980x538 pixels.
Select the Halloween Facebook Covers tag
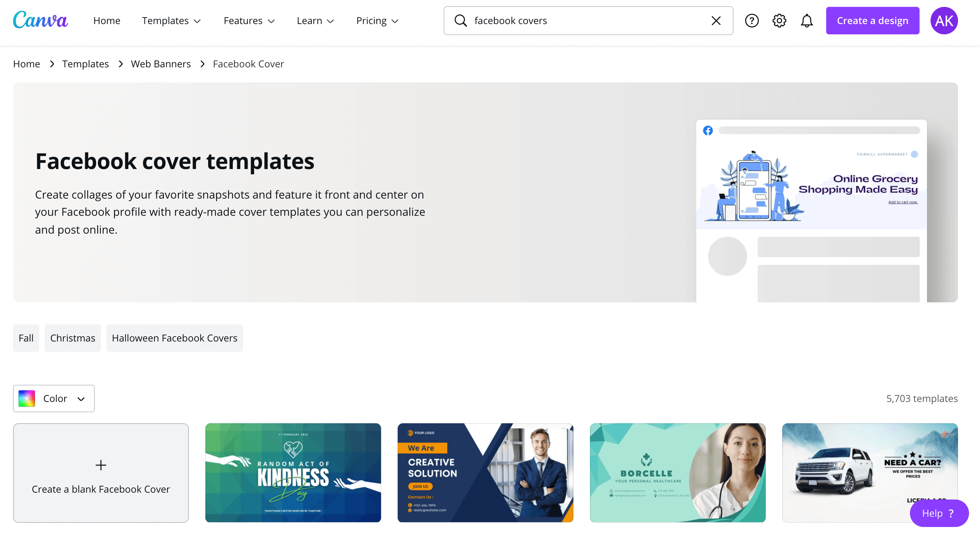174,338
